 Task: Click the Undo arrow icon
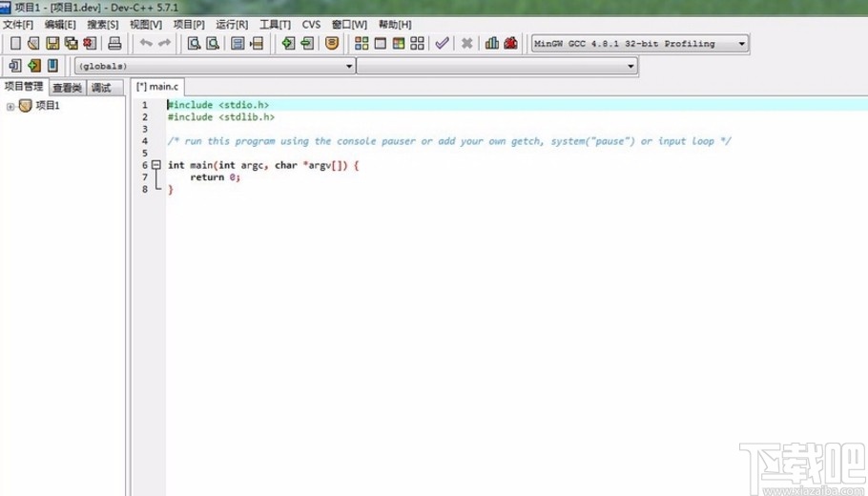click(x=146, y=43)
